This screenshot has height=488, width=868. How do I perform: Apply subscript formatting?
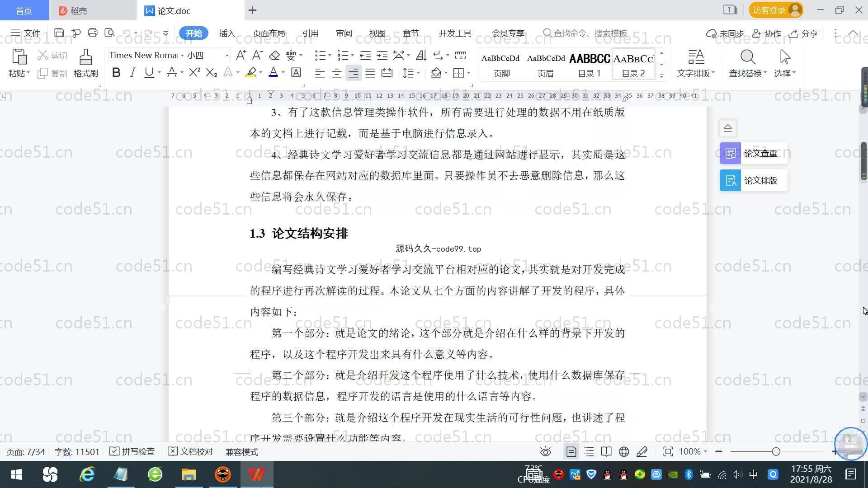coord(212,73)
